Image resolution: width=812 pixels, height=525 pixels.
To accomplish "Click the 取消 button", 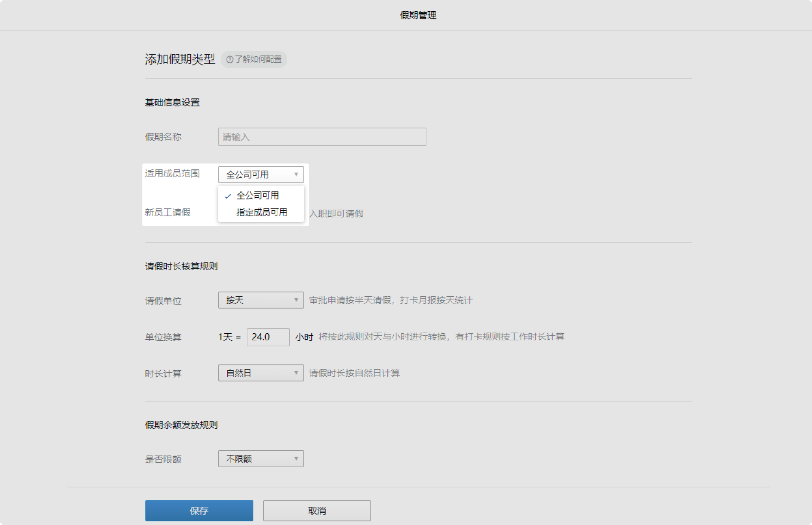I will [317, 511].
